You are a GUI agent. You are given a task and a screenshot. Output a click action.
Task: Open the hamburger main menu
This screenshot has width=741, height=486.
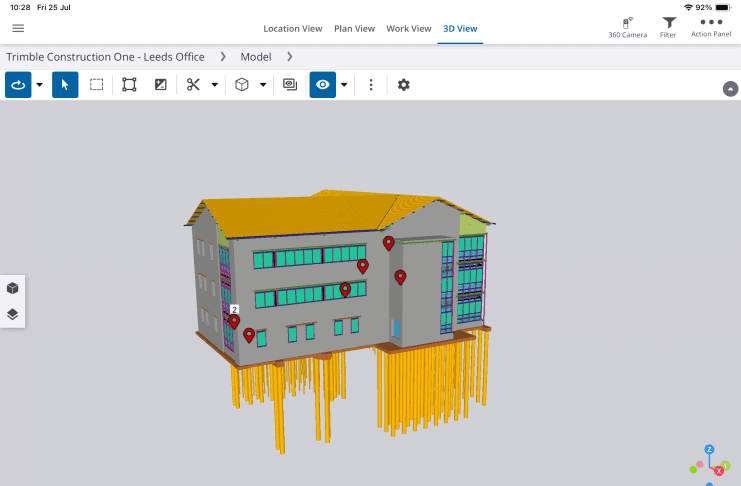pos(18,28)
